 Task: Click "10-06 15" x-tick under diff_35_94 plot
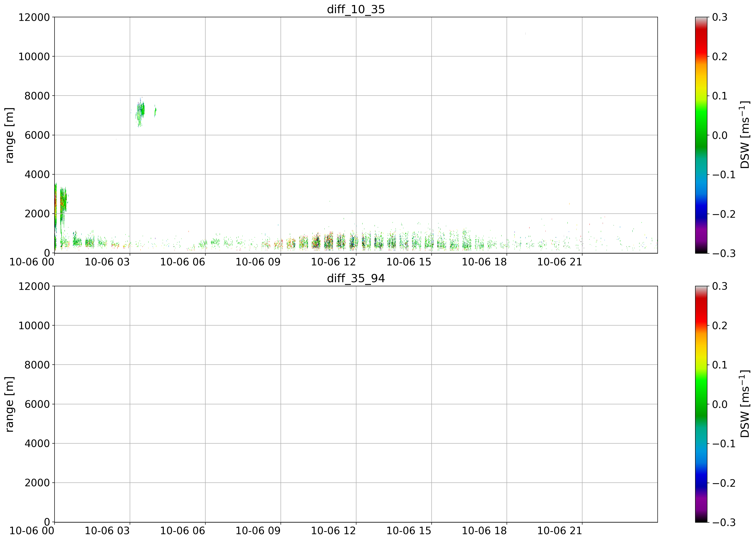[409, 531]
